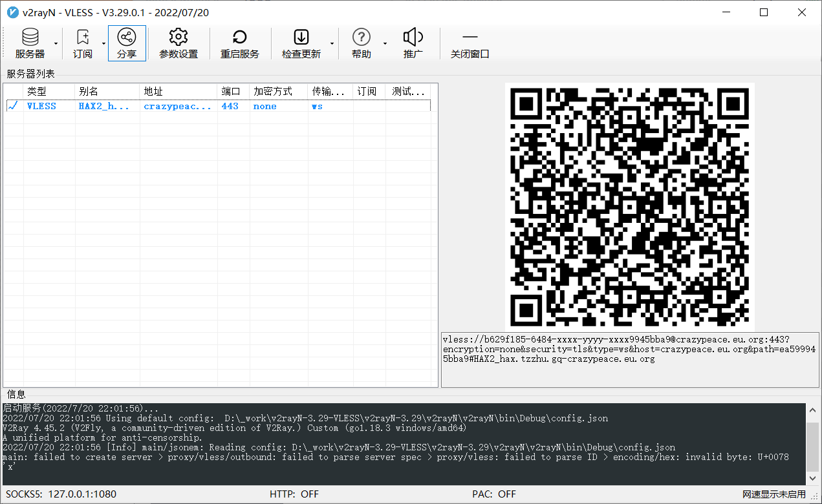Click 关闭窗口 close window button
This screenshot has width=822, height=504.
click(470, 43)
